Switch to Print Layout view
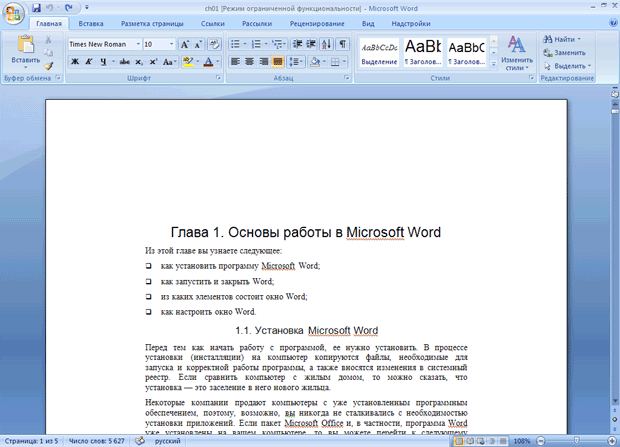Viewport: 620px width, 447px height. [459, 441]
